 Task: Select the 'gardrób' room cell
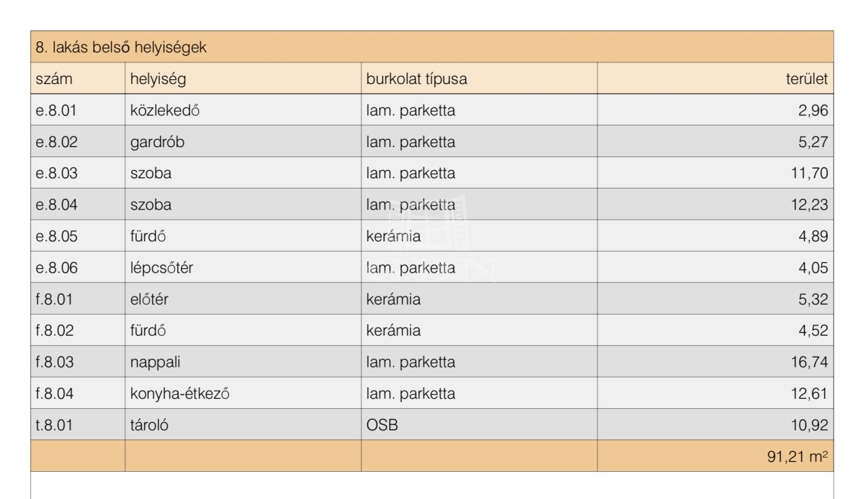[243, 141]
